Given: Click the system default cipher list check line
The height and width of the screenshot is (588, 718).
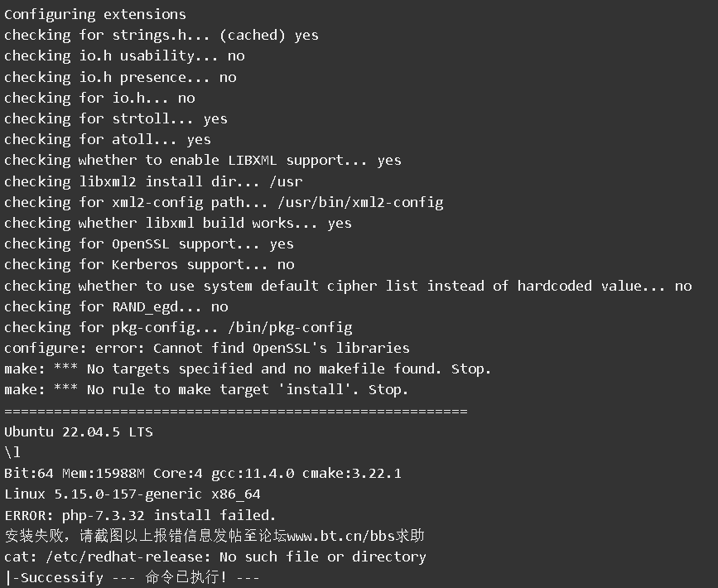Looking at the screenshot, I should point(348,286).
